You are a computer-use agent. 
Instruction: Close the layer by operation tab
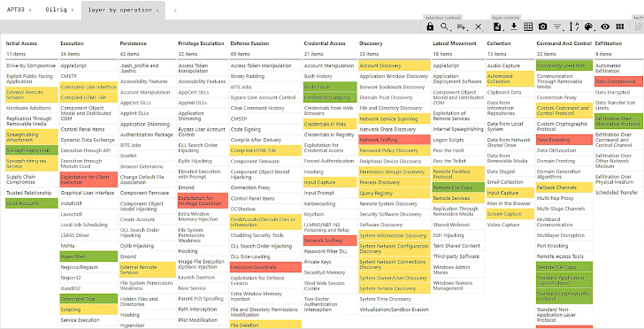click(157, 11)
